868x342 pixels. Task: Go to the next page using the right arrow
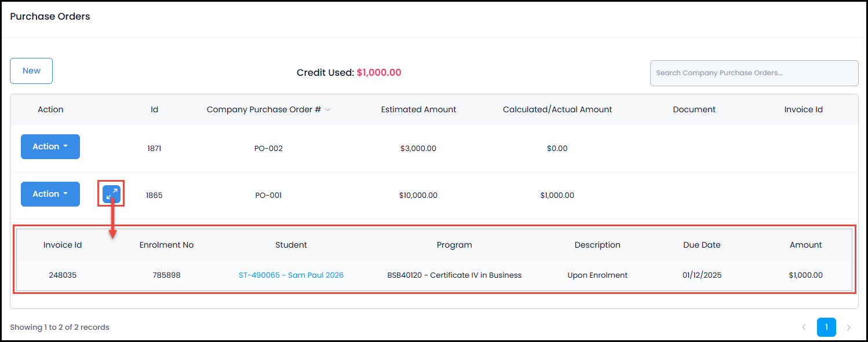tap(849, 328)
